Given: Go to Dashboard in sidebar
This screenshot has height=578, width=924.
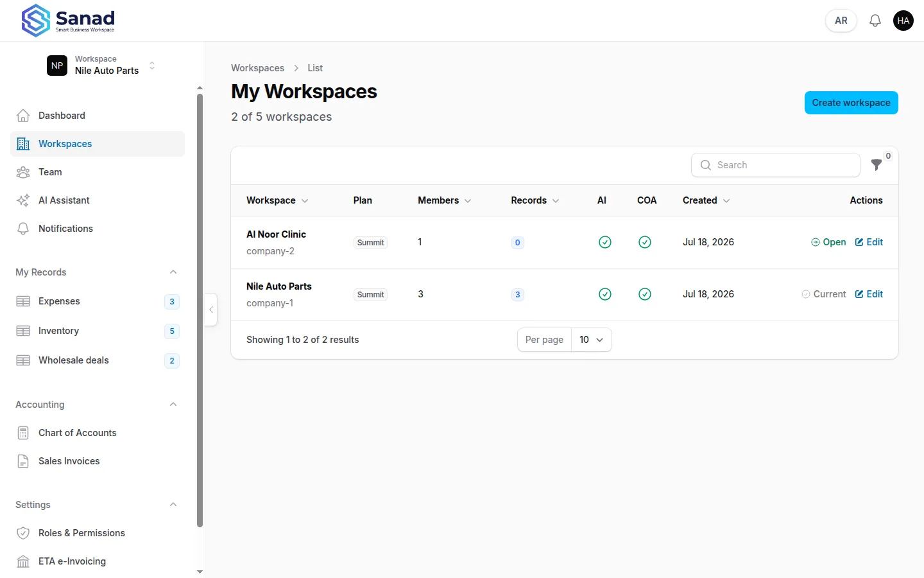Looking at the screenshot, I should pos(98,116).
